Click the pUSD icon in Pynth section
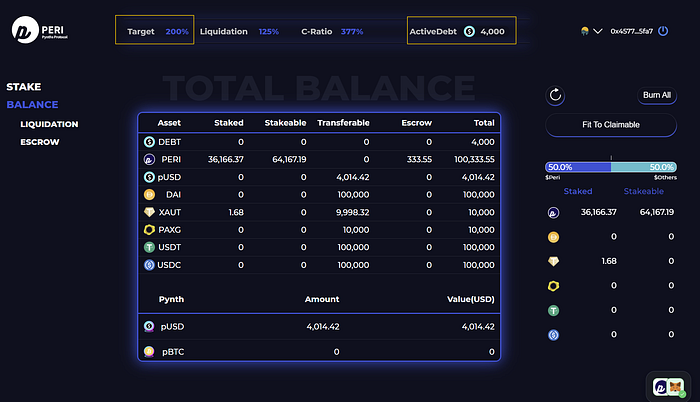This screenshot has width=700, height=402. 149,327
